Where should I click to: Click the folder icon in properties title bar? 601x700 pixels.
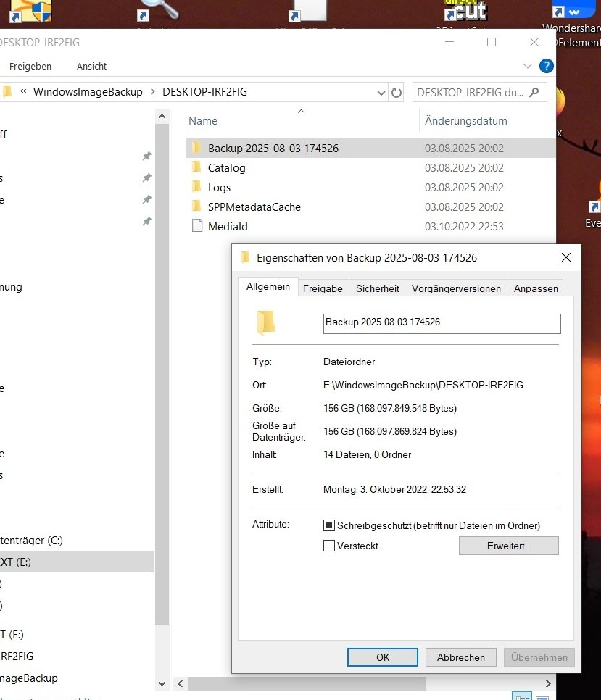coord(245,257)
